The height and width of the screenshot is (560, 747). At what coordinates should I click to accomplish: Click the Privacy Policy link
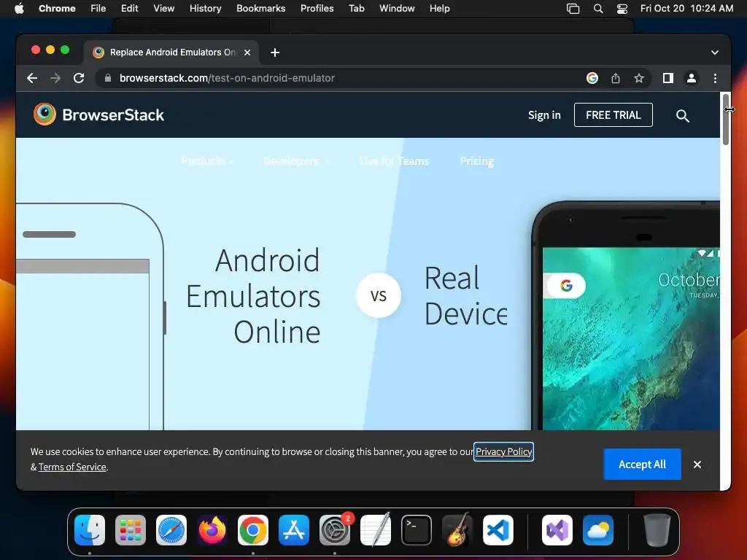[x=503, y=451]
